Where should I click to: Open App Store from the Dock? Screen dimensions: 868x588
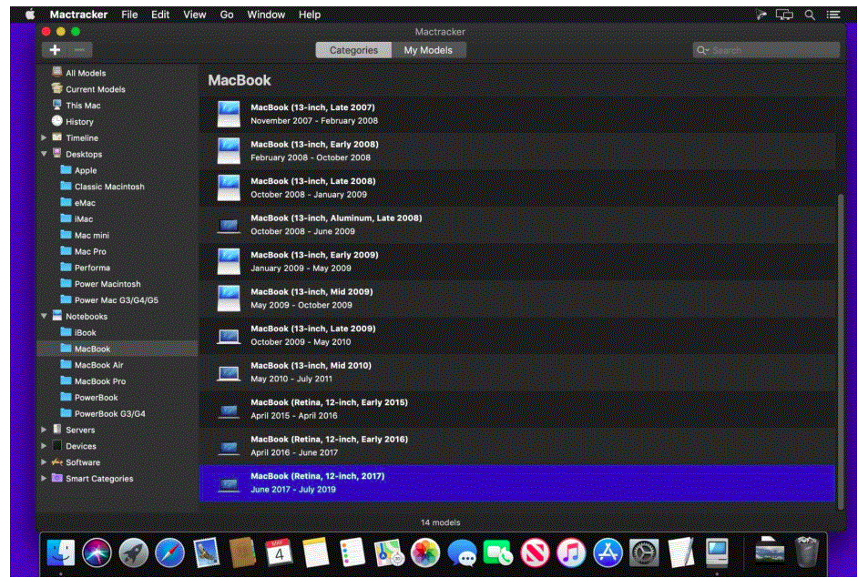point(608,553)
